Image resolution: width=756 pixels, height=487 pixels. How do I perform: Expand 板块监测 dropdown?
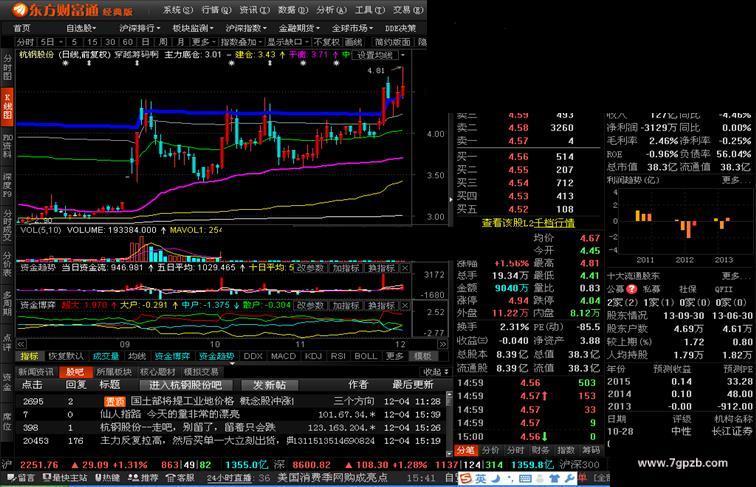(193, 28)
